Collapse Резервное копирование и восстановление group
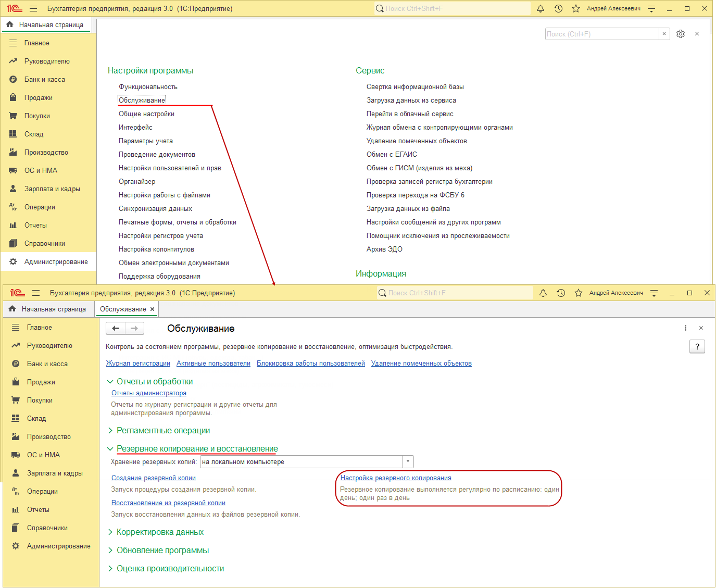This screenshot has width=716, height=588. (110, 449)
